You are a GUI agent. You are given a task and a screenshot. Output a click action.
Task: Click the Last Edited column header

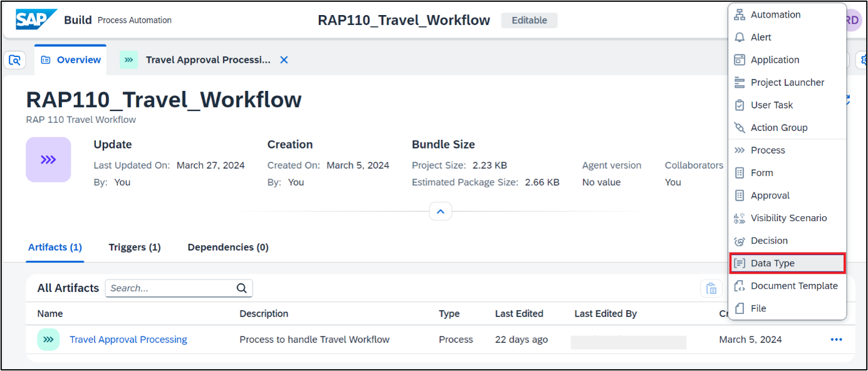(x=519, y=314)
